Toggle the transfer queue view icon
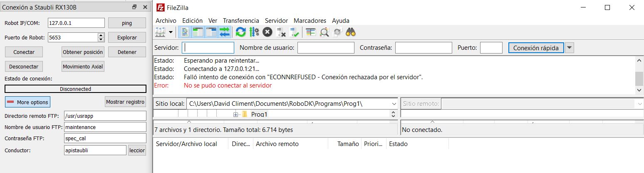The height and width of the screenshot is (173, 644). coord(225,32)
